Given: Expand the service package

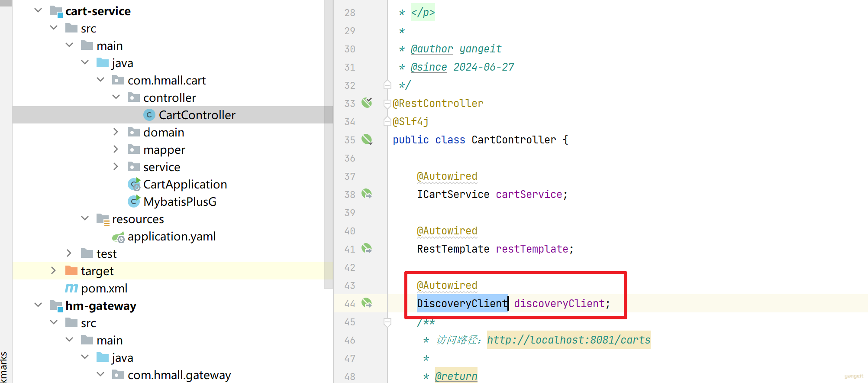Looking at the screenshot, I should 116,166.
